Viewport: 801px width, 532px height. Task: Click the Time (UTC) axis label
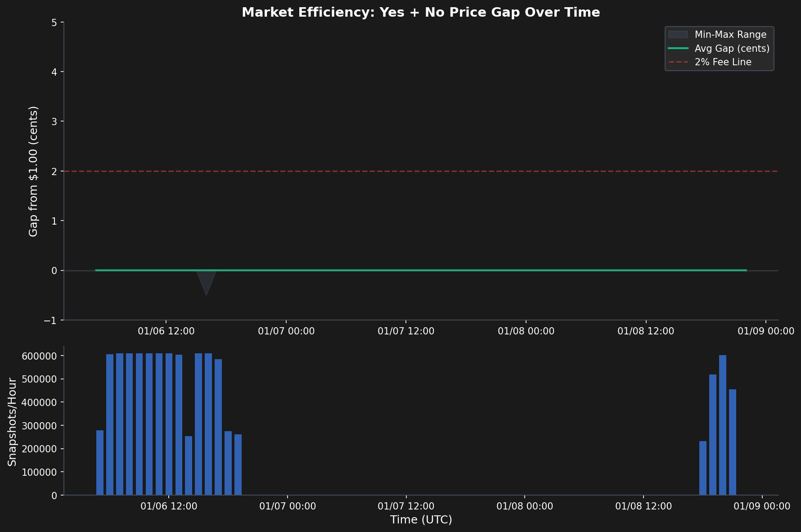pyautogui.click(x=421, y=520)
